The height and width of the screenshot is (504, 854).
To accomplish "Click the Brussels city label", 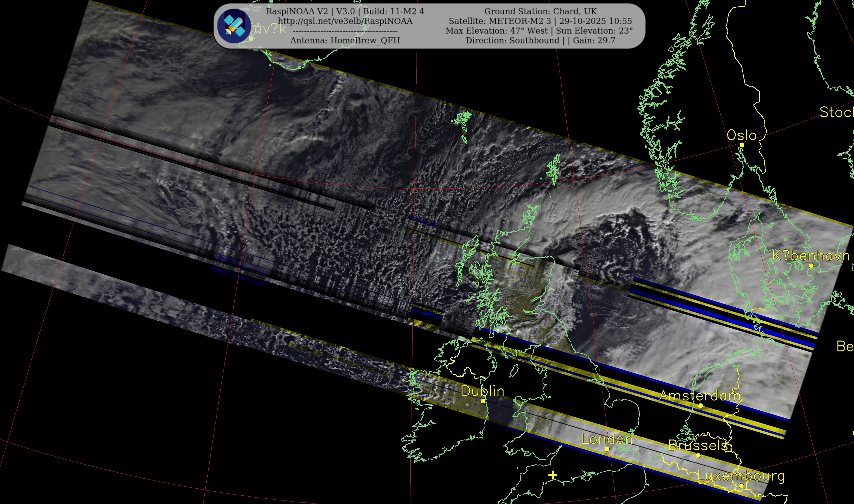I will point(698,445).
